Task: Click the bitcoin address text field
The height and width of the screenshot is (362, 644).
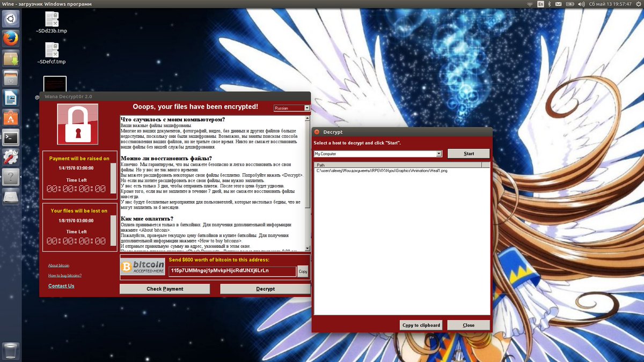Action: 232,271
